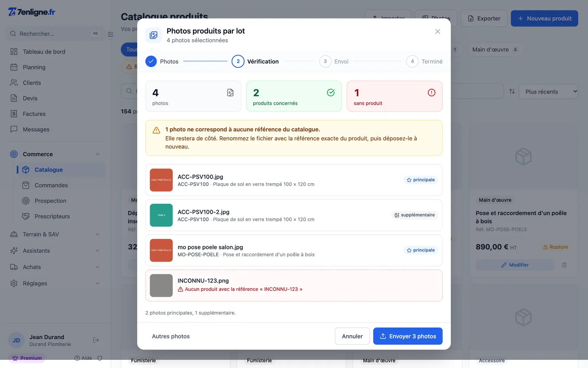Click the 1 sans produit card

[394, 96]
